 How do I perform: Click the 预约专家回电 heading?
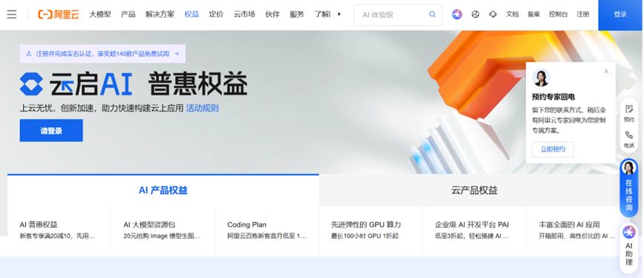click(553, 97)
